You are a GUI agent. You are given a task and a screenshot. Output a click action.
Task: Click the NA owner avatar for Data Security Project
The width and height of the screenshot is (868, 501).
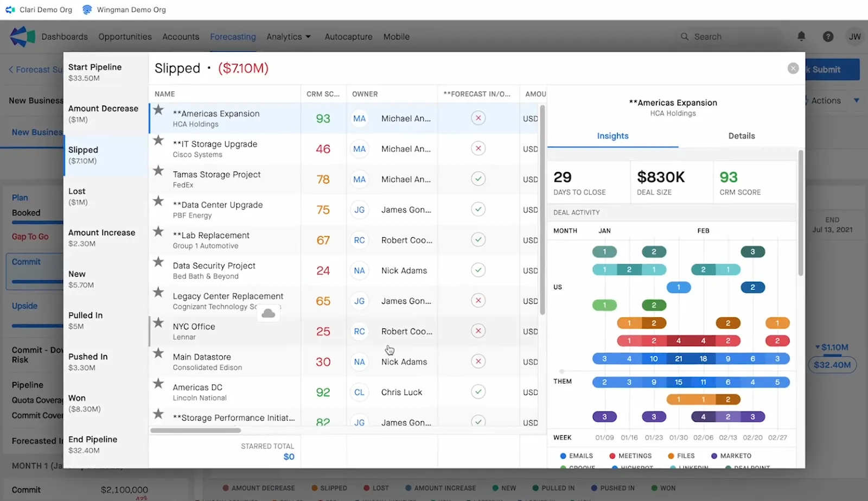tap(360, 270)
